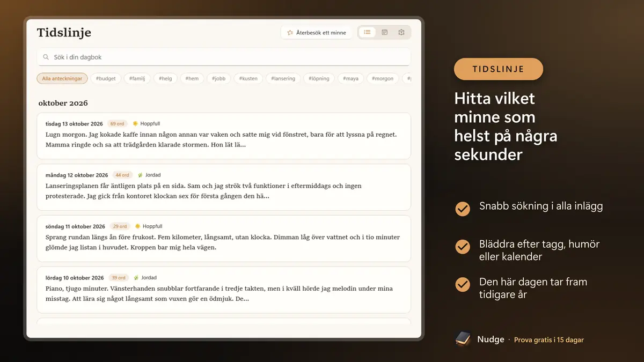Open the tisdag 13 oktober 2026 entry

coord(224,136)
